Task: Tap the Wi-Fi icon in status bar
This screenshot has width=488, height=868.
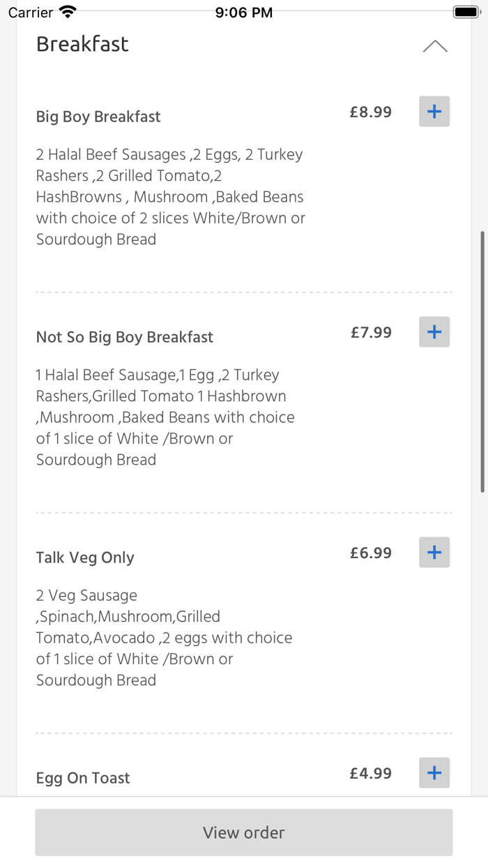Action: tap(67, 11)
